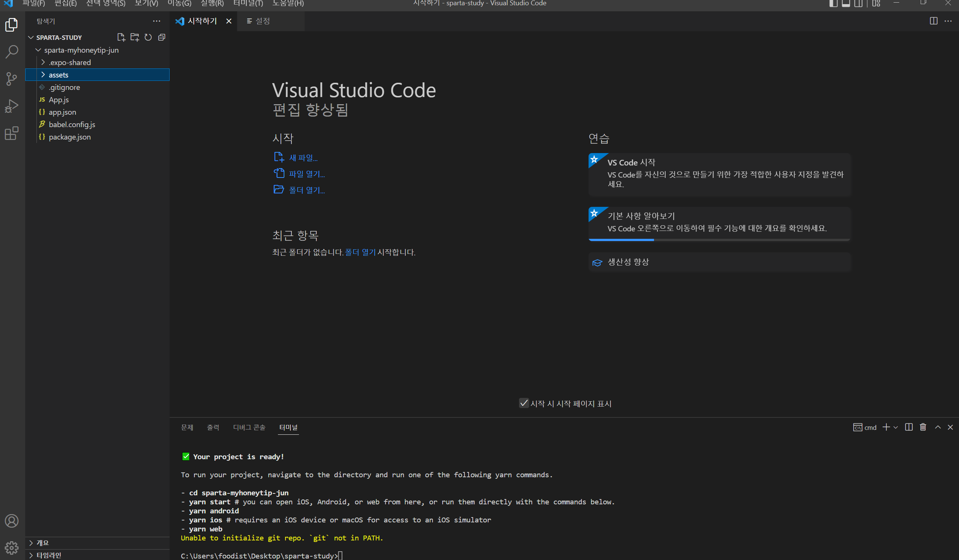Viewport: 959px width, 560px height.
Task: Open the 실행(R) menu
Action: tap(212, 3)
